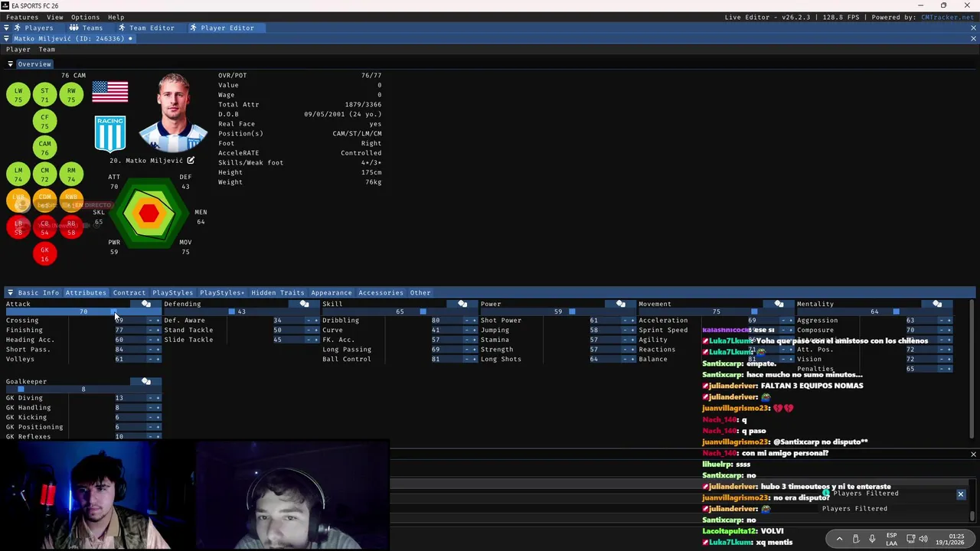Open the View menu

pos(55,17)
